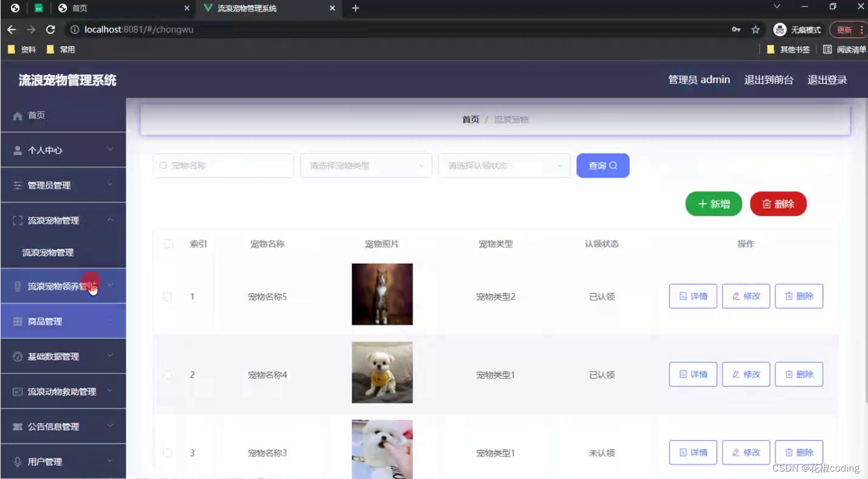
Task: Click the 退出登录 link
Action: click(826, 80)
